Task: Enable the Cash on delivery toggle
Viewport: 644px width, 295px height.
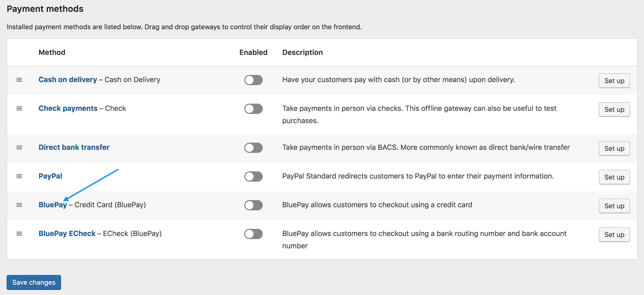Action: click(x=253, y=80)
